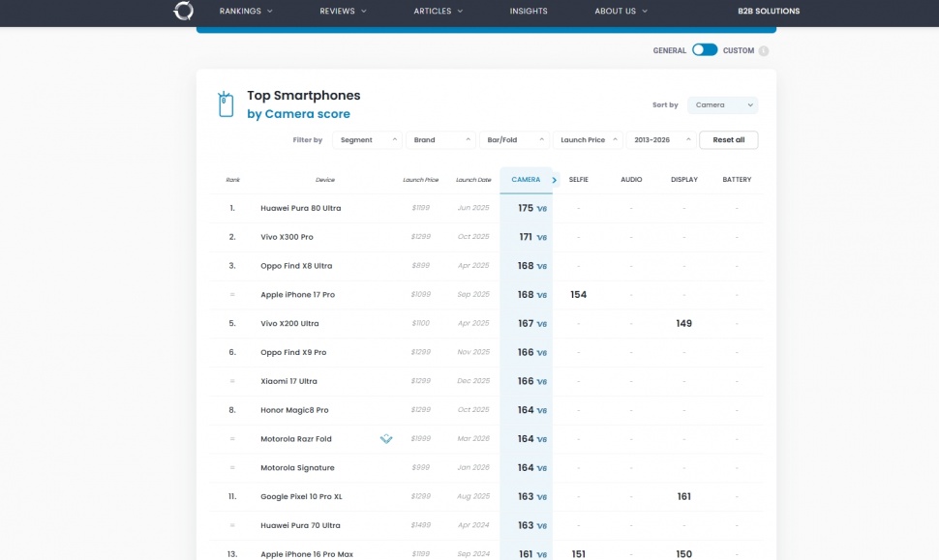Open the Sort by Camera dropdown
Image resolution: width=939 pixels, height=560 pixels.
click(x=722, y=105)
